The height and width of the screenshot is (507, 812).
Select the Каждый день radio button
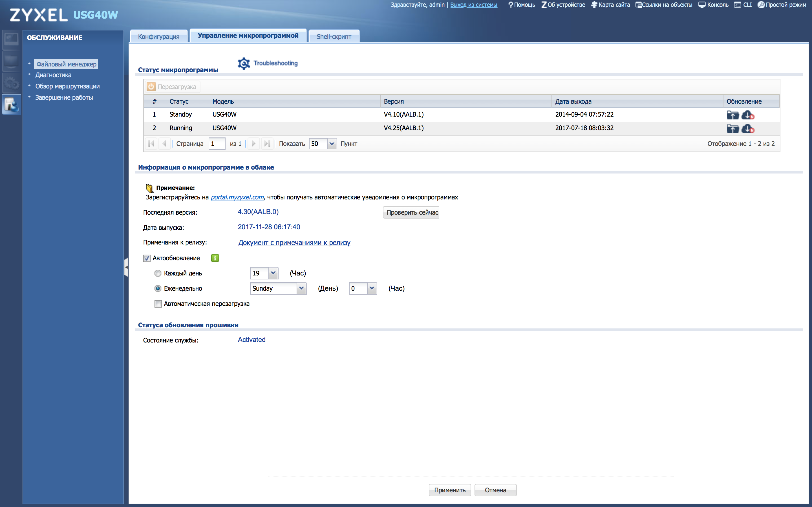[x=158, y=273]
